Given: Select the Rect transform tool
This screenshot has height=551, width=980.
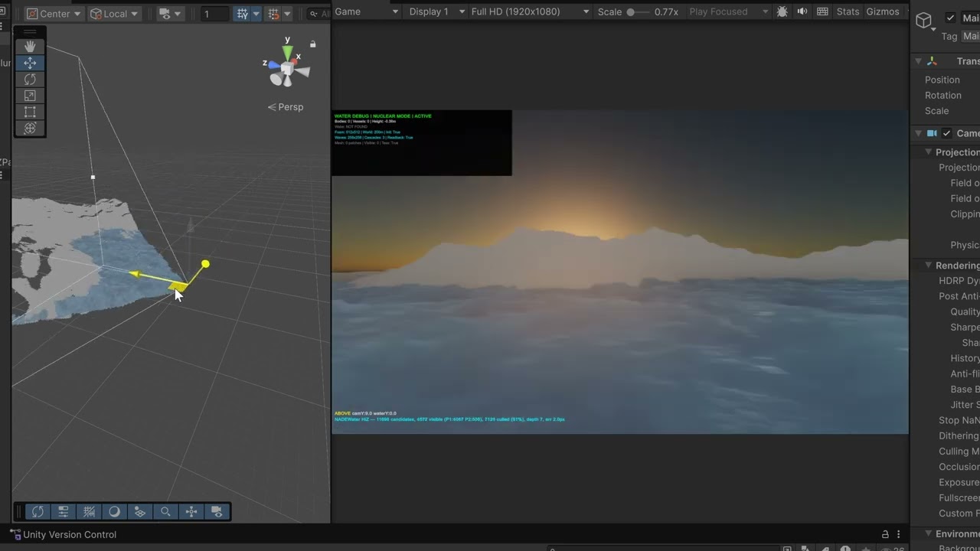Looking at the screenshot, I should pos(30,112).
